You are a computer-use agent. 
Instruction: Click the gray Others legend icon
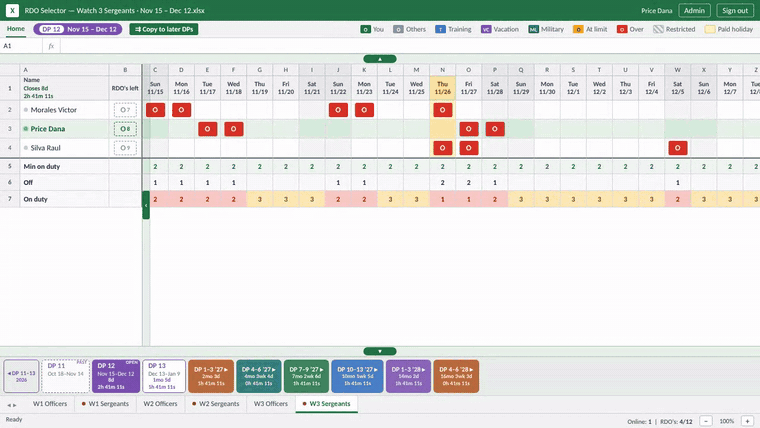click(x=398, y=30)
